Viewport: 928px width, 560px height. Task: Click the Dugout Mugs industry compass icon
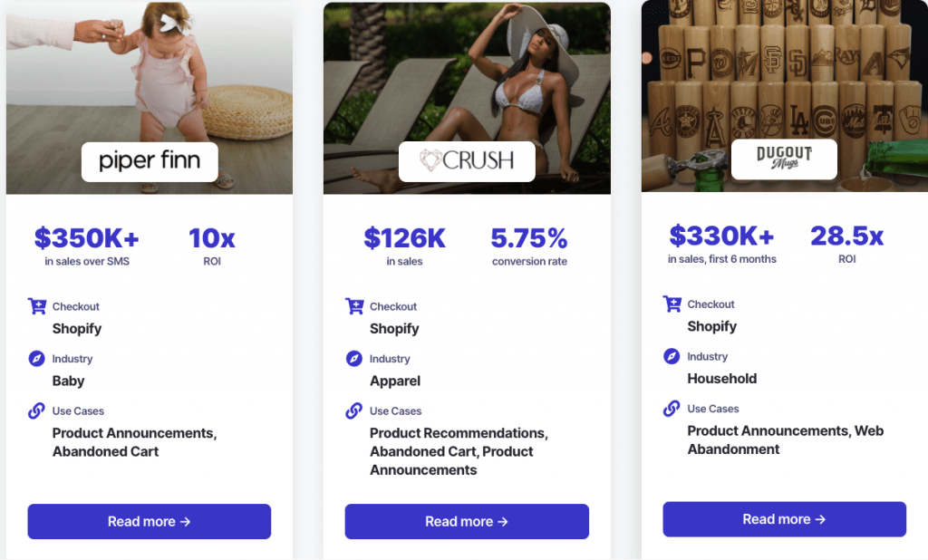point(672,356)
